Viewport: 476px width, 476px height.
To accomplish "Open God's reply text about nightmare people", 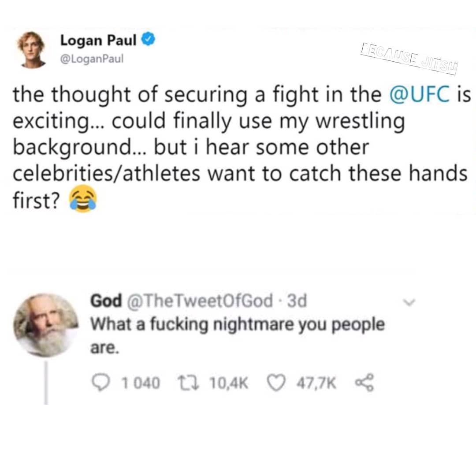I will [x=238, y=335].
